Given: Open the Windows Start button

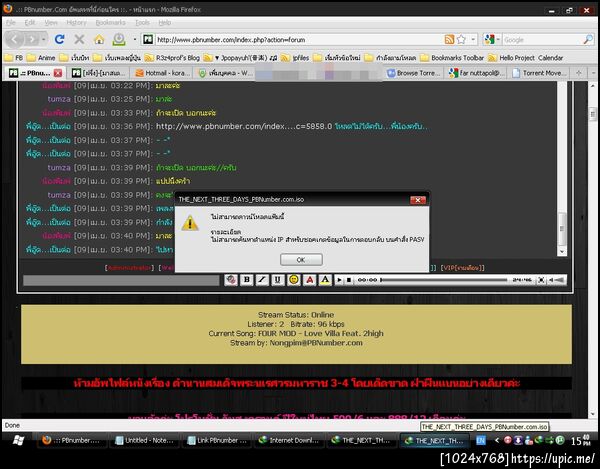Looking at the screenshot, I should pyautogui.click(x=18, y=440).
